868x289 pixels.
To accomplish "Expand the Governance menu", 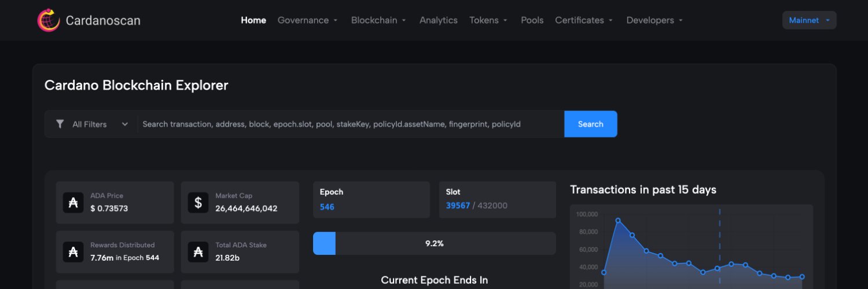I will click(307, 20).
